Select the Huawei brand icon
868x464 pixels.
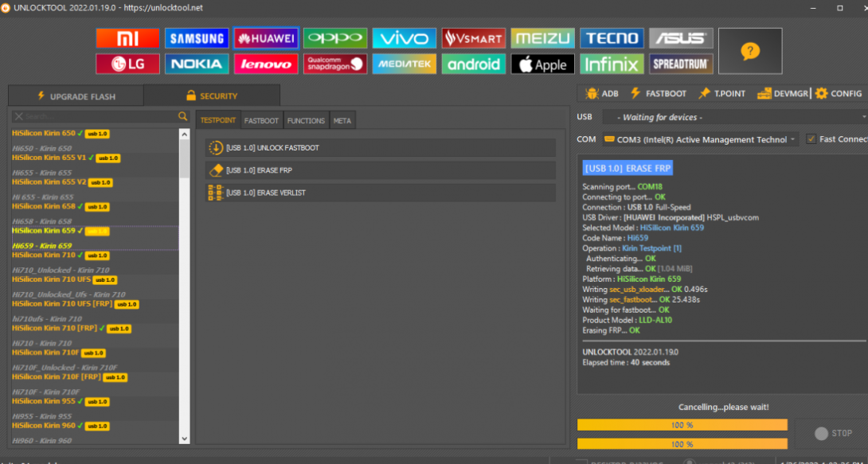tap(266, 38)
